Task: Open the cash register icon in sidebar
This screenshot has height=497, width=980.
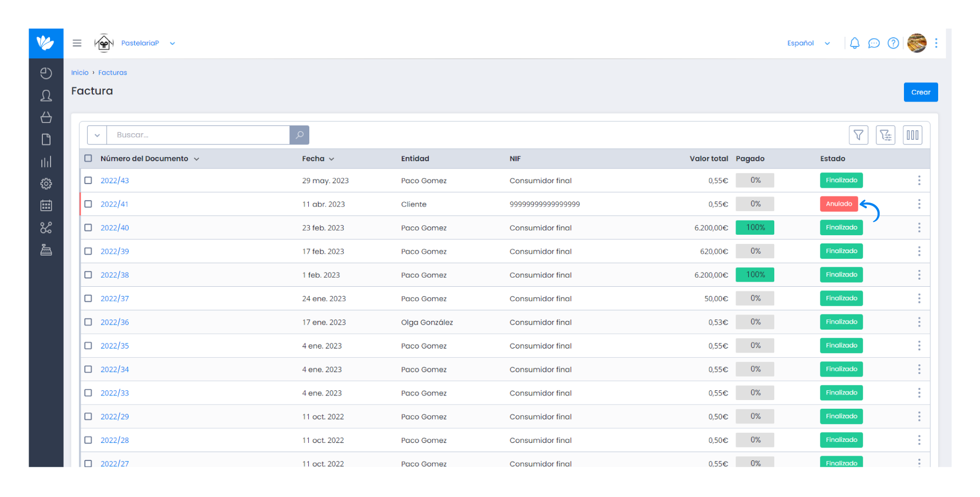Action: (x=46, y=250)
